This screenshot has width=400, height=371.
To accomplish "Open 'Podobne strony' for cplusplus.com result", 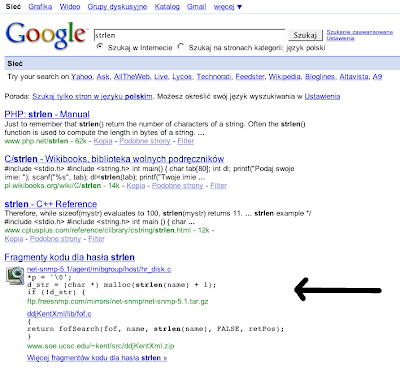I will [56, 239].
